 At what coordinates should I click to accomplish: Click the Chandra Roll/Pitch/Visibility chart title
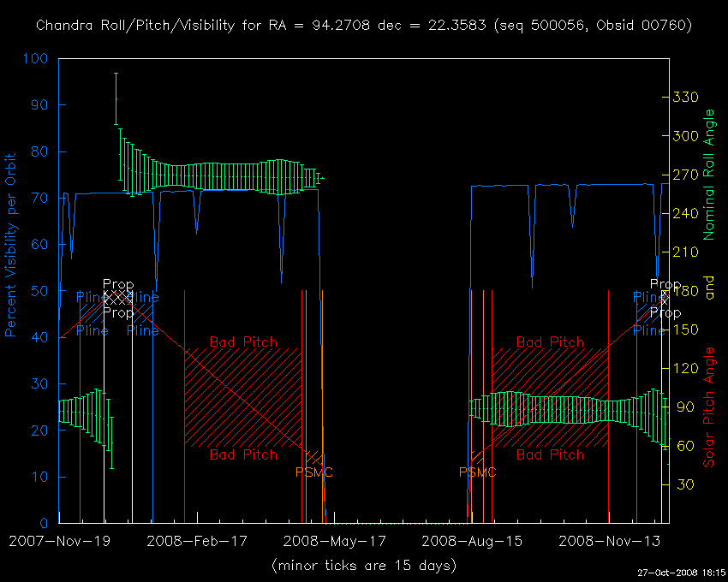pyautogui.click(x=364, y=26)
